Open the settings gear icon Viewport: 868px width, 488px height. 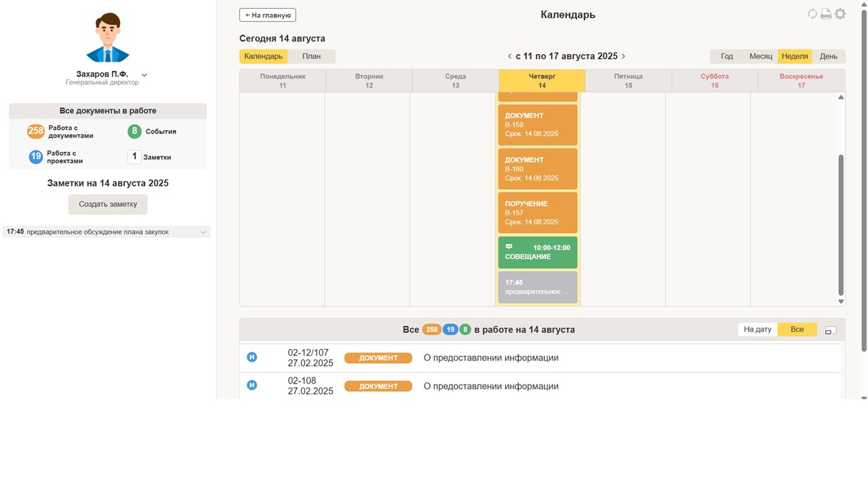(x=840, y=14)
